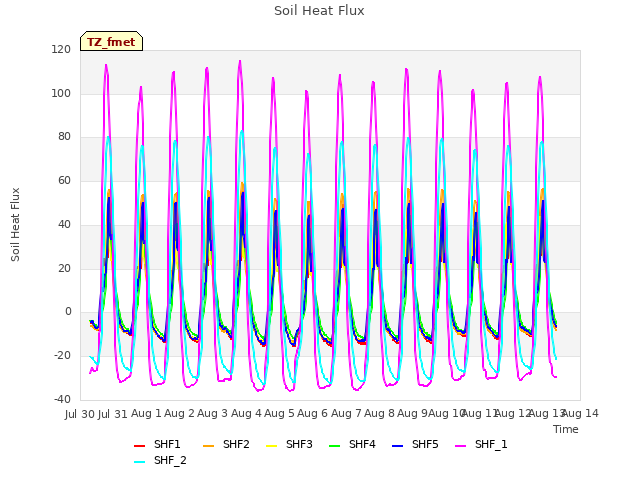Select the SHF5 legend entry

(415, 444)
